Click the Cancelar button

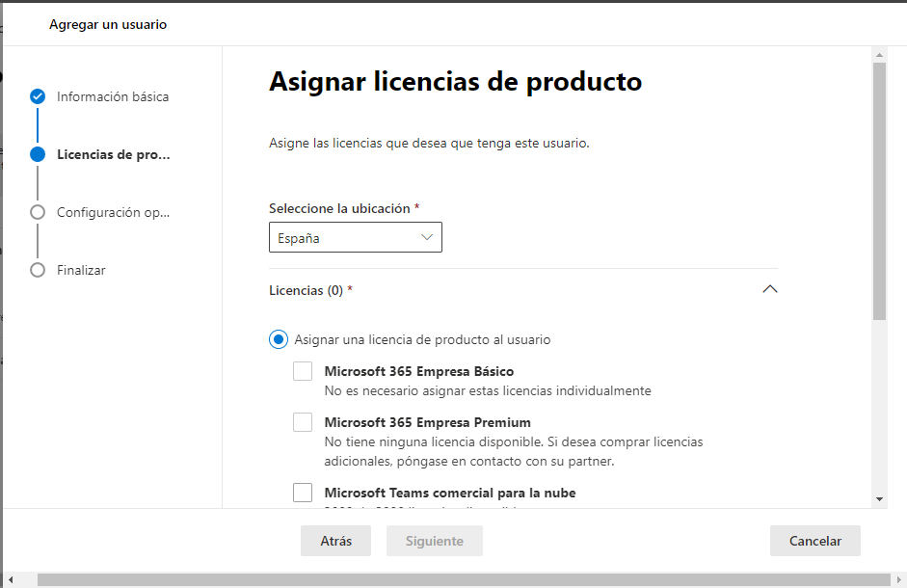[x=815, y=541]
